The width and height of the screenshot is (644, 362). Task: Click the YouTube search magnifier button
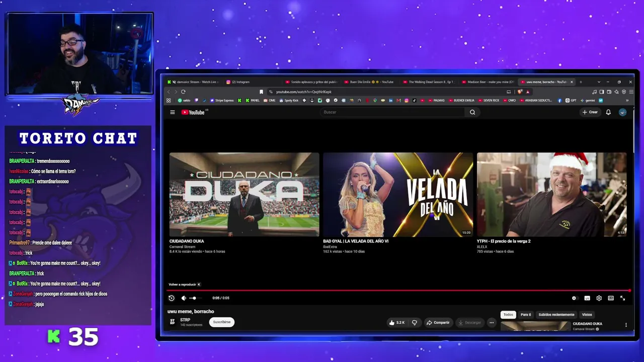(x=472, y=112)
